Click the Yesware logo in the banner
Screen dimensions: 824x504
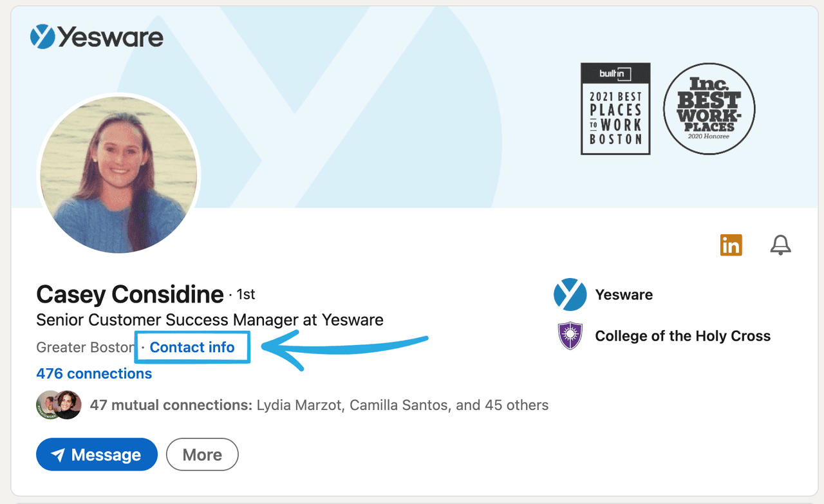(97, 37)
